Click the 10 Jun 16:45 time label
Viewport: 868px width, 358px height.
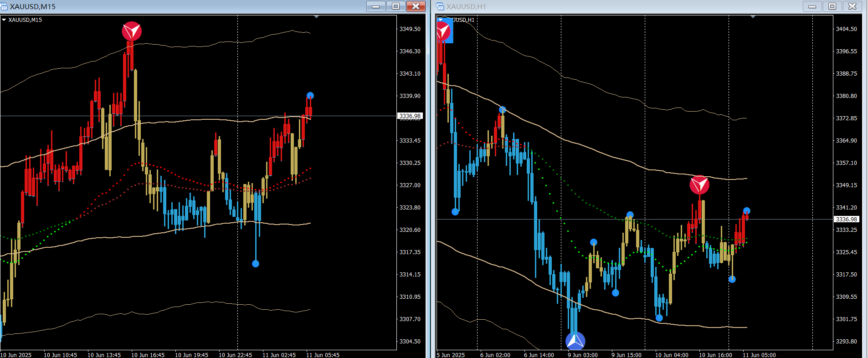click(x=148, y=355)
